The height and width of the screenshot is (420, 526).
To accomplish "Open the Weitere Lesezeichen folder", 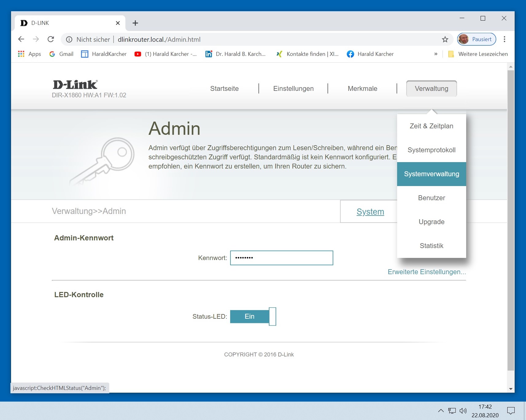I will [478, 54].
